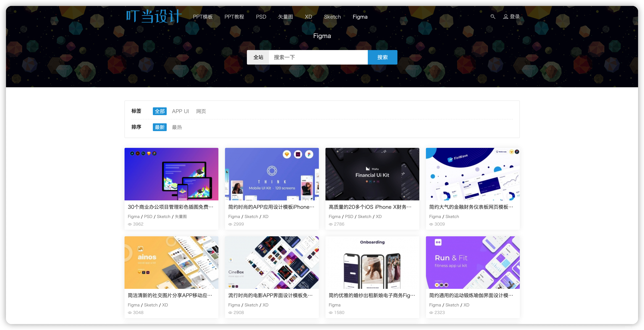Viewport: 644px width, 330px height.
Task: Select the 全部 tag filter
Action: point(159,111)
